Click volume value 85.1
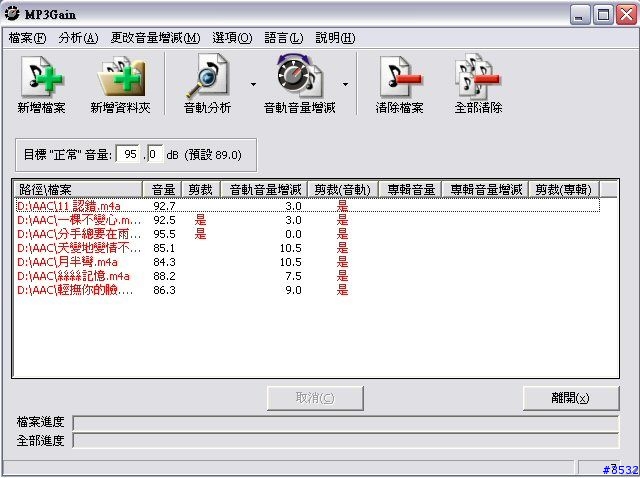The image size is (640, 478). click(x=164, y=248)
